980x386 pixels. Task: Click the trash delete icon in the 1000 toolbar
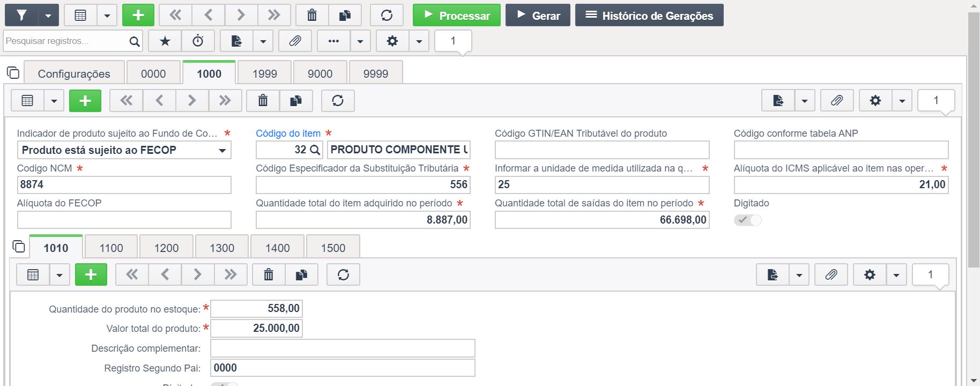pos(263,101)
